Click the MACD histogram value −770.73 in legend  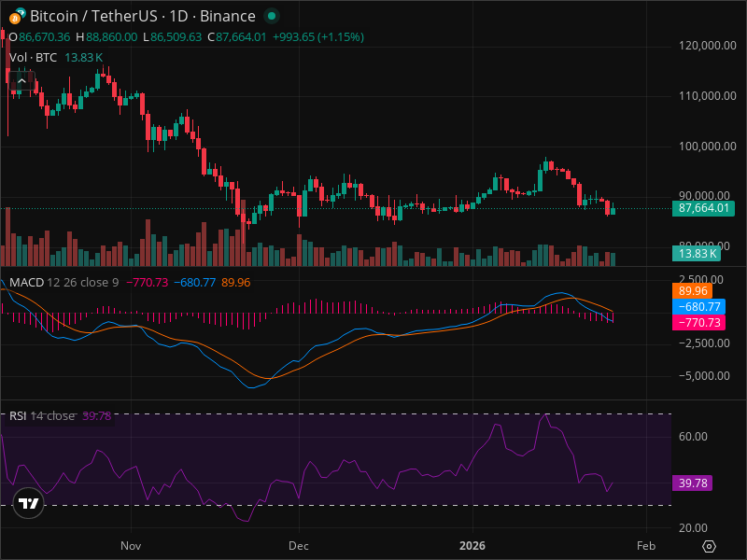click(147, 283)
